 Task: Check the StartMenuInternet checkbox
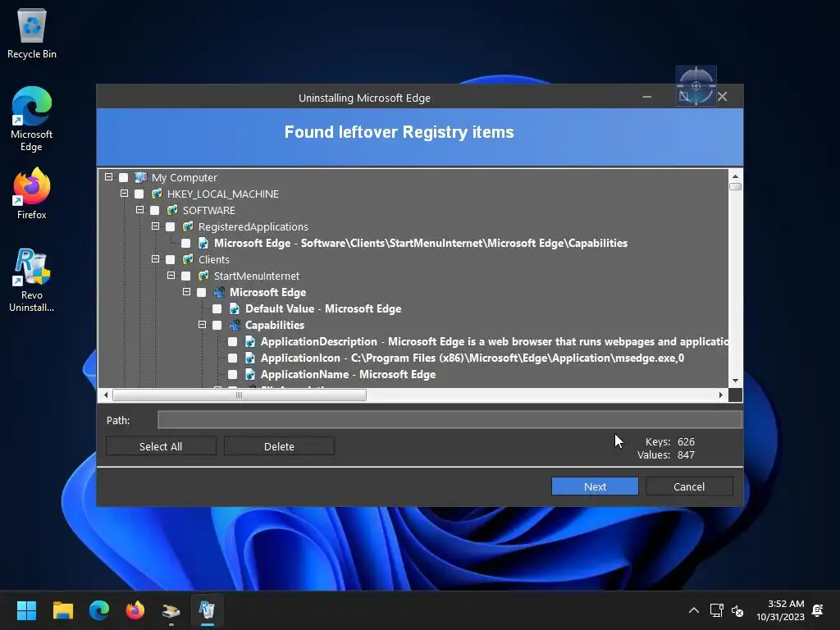point(186,276)
